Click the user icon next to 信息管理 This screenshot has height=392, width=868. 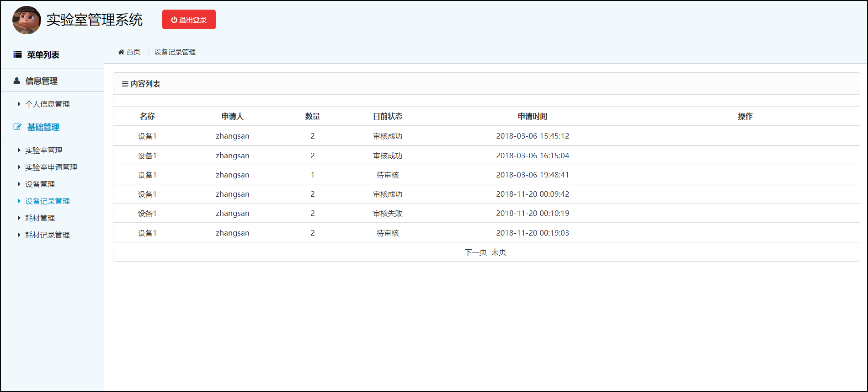[x=17, y=81]
